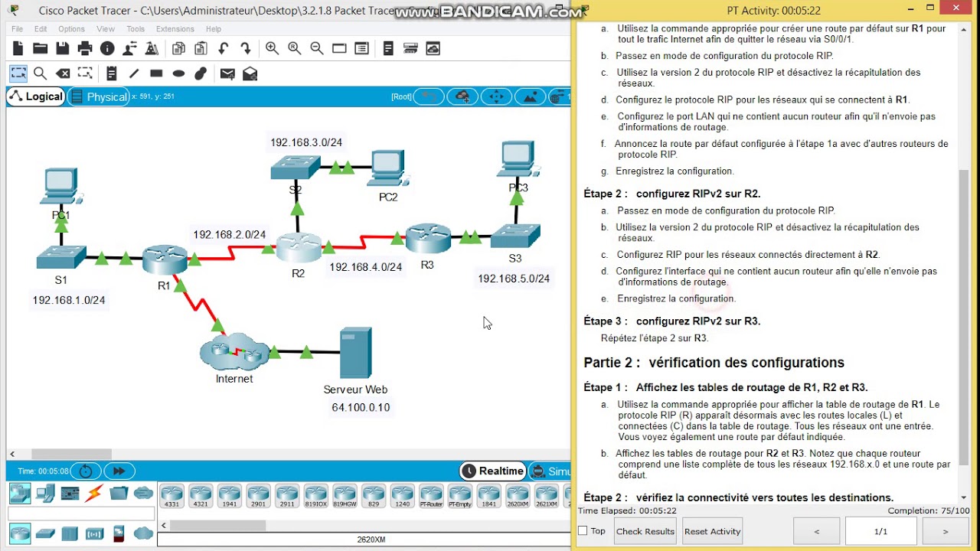
Task: Select the Draw Line tool
Action: 134,73
